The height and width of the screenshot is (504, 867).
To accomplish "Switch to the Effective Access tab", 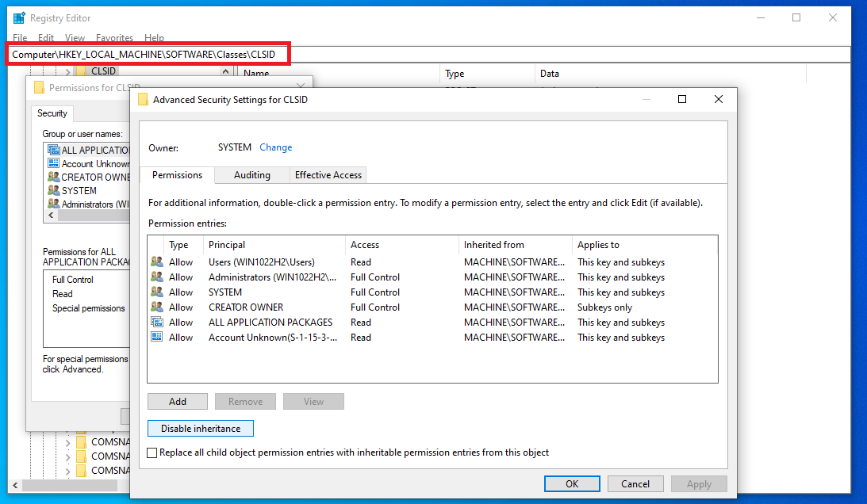I will (328, 175).
